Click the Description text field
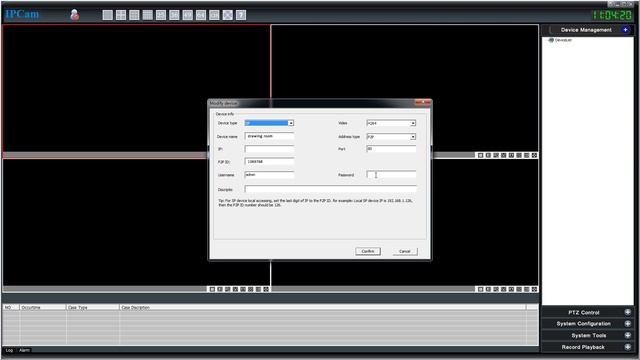This screenshot has height=360, width=640. (331, 189)
